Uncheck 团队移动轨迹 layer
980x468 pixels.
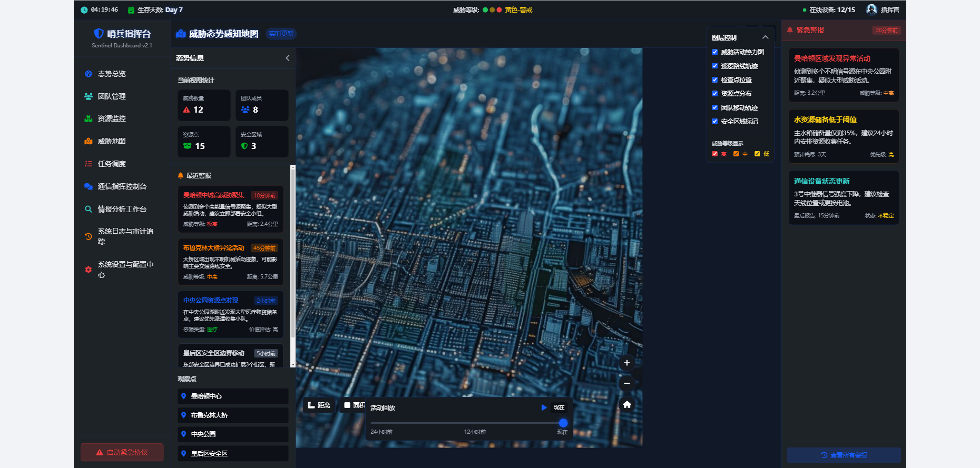pyautogui.click(x=715, y=107)
